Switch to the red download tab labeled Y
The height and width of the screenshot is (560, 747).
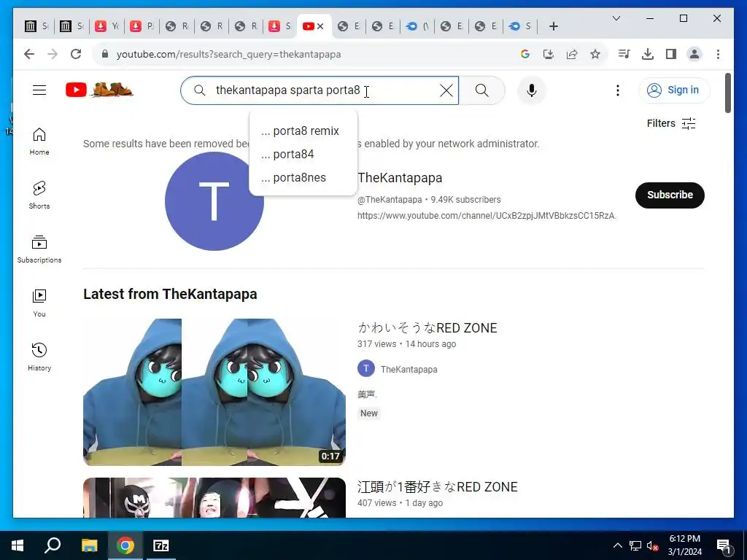pyautogui.click(x=107, y=26)
